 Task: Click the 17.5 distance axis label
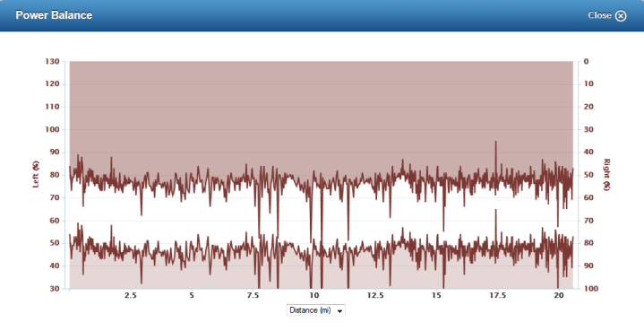click(x=497, y=295)
